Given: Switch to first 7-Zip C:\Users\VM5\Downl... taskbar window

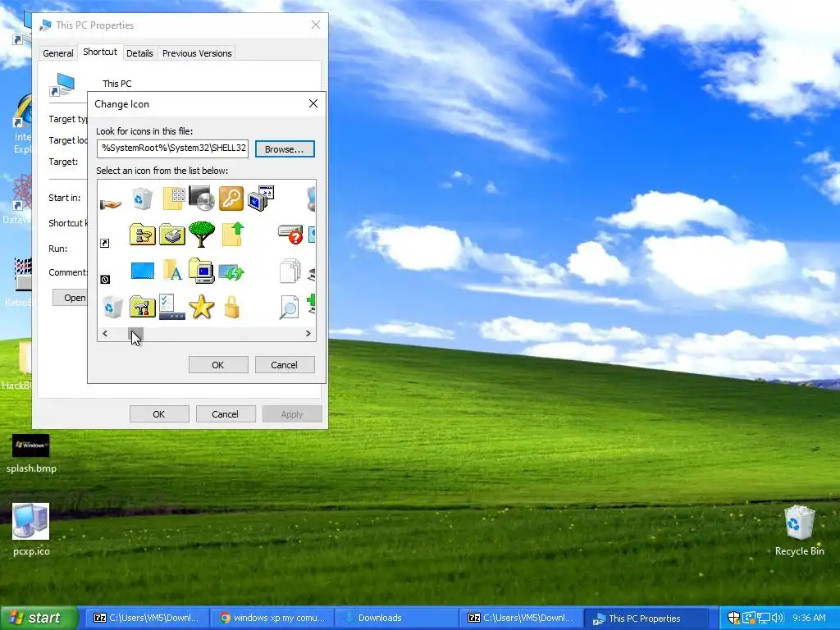Looking at the screenshot, I should (146, 618).
